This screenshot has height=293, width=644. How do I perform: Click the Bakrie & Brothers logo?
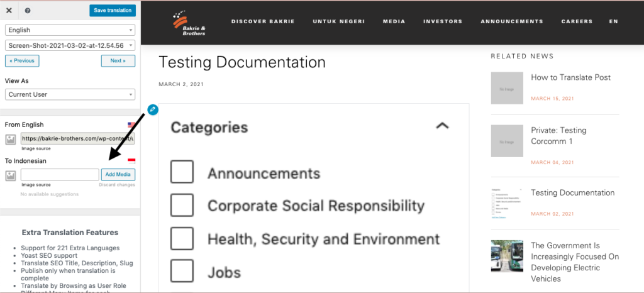pos(189,23)
